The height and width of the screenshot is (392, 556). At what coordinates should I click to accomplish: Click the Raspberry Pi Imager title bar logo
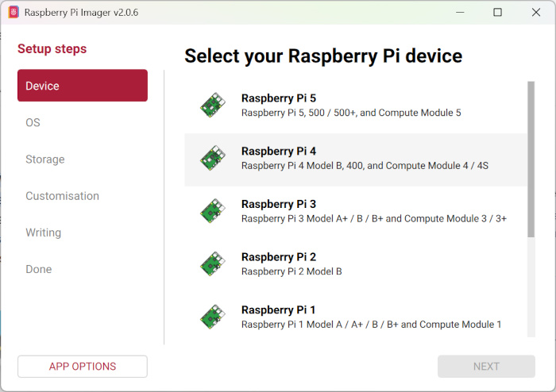coord(14,13)
